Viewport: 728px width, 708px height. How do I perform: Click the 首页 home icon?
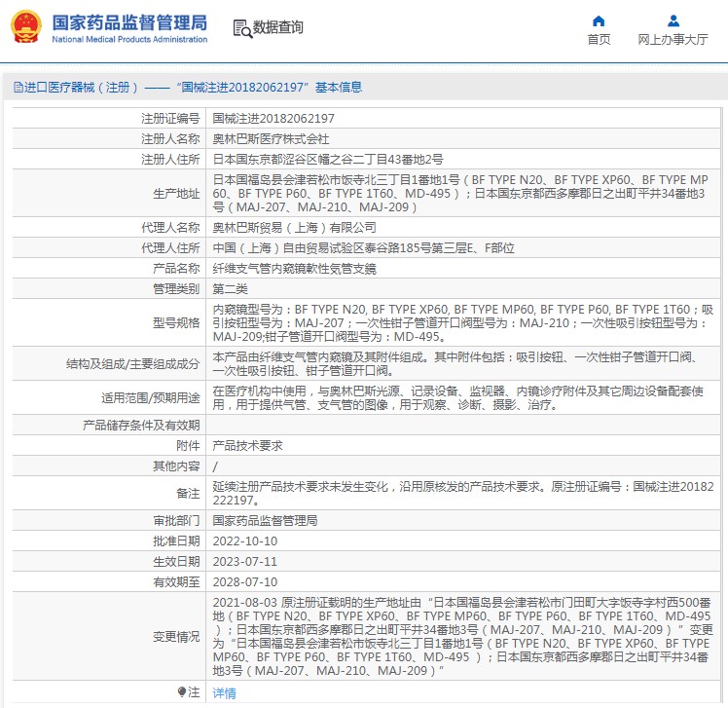click(599, 20)
